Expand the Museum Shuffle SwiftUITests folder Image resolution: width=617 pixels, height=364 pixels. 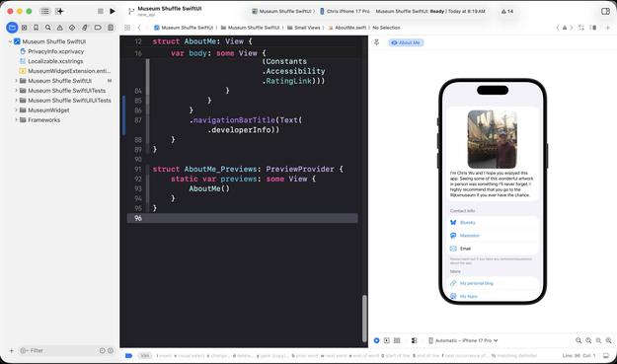click(16, 91)
